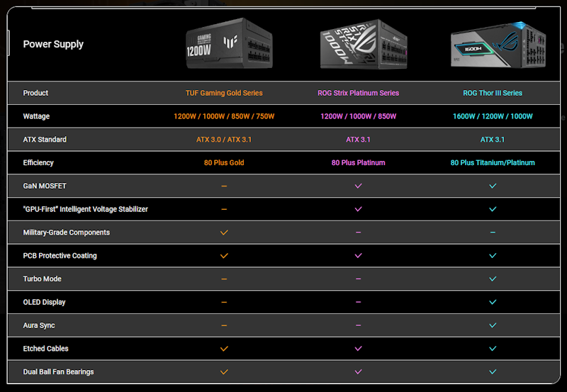Click the orange Etched Cables checkmark
The image size is (567, 392).
pyautogui.click(x=224, y=349)
